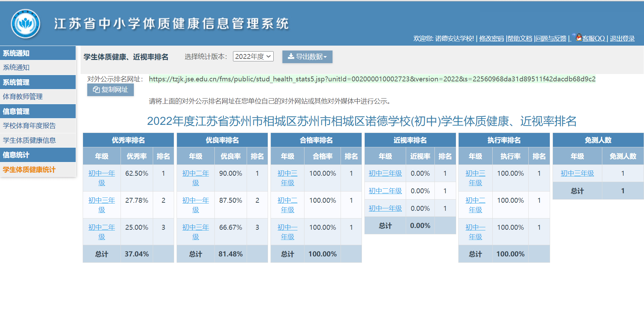Open 体育教师管理 in sidebar
The image size is (644, 309).
coord(38,96)
